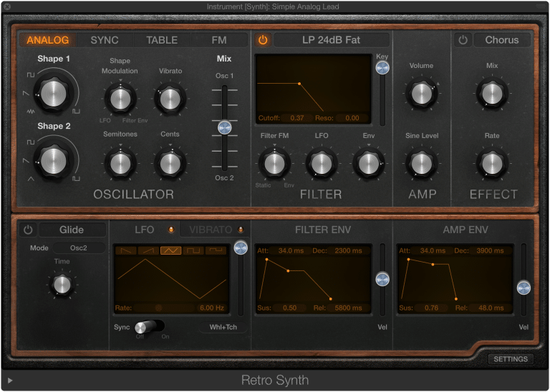
Task: Select the sawtooth-up LFO waveform button
Action: coord(148,250)
